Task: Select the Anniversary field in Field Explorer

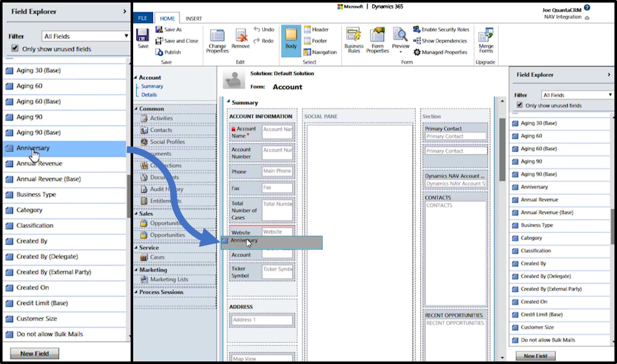Action: [x=33, y=148]
